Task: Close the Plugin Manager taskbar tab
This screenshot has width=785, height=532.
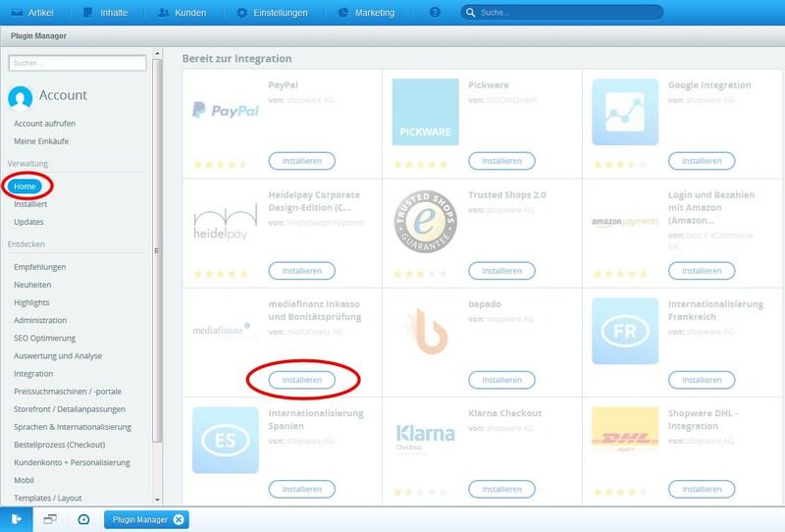Action: (x=179, y=520)
